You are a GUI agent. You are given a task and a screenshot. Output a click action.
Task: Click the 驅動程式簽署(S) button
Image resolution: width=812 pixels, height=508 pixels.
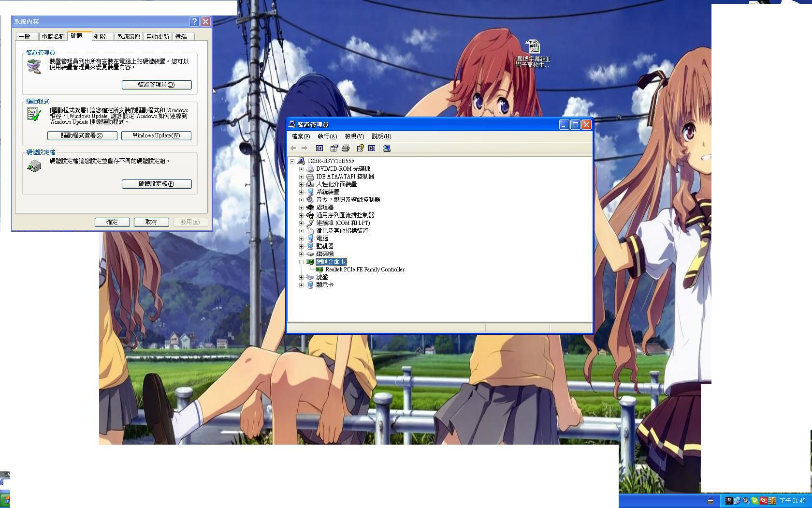82,135
